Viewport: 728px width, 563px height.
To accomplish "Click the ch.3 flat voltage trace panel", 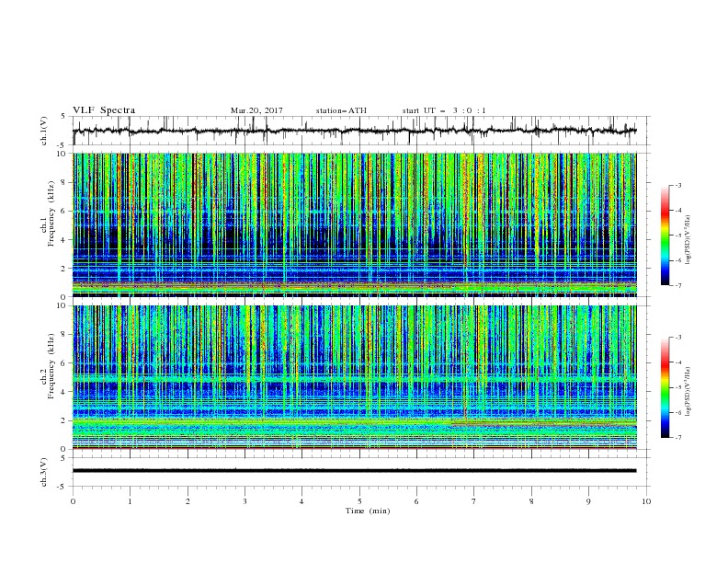I will [361, 472].
